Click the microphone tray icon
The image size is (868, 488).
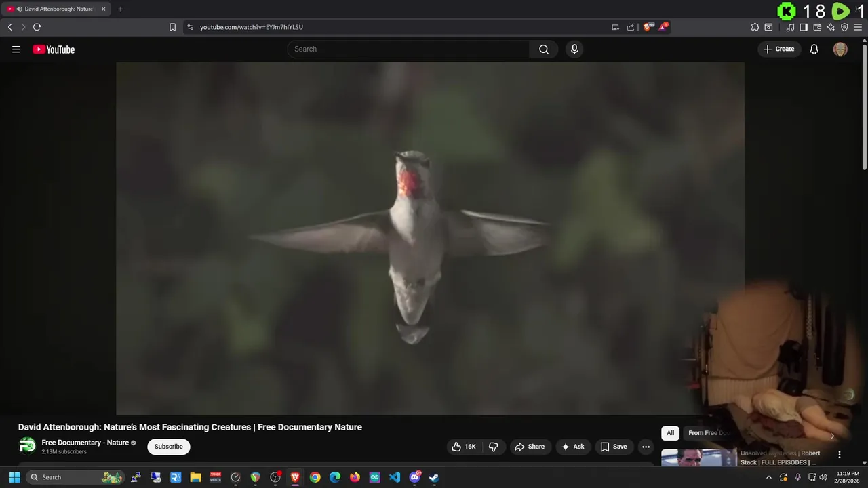[797, 477]
